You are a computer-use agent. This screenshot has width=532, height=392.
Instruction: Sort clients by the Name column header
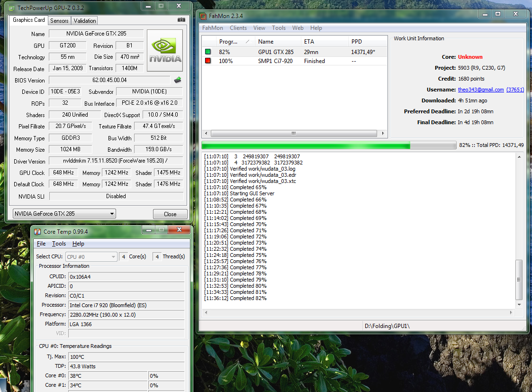278,41
